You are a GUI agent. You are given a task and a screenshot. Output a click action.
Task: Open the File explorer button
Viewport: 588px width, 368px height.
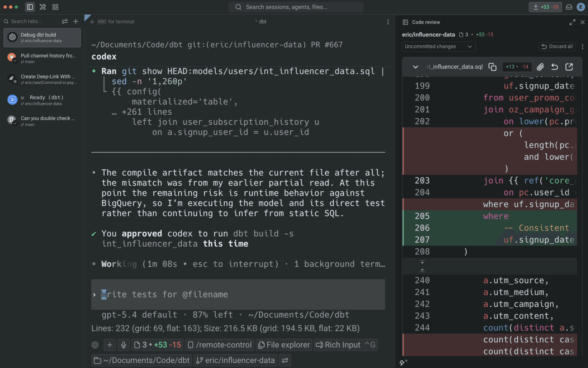coord(284,345)
